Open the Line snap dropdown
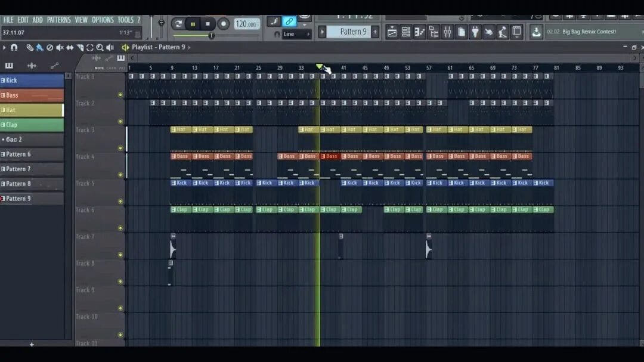Viewport: 644px width, 362px height. pyautogui.click(x=297, y=34)
